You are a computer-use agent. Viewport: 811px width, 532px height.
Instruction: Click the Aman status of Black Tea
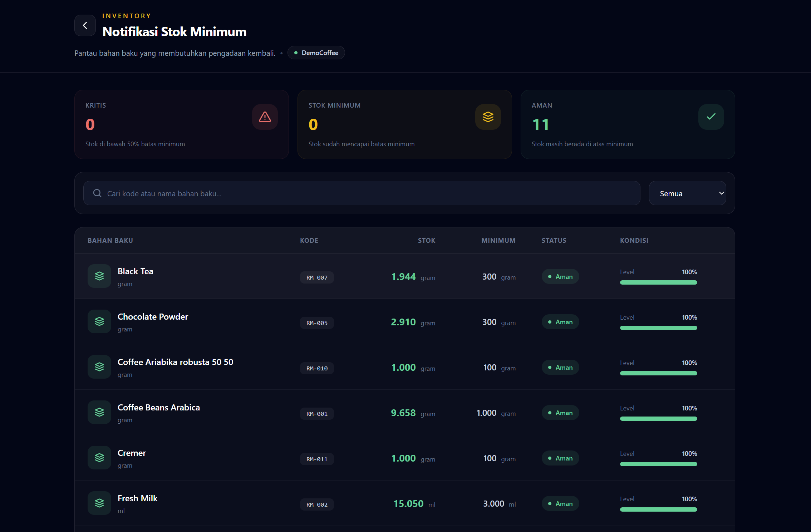pos(560,276)
